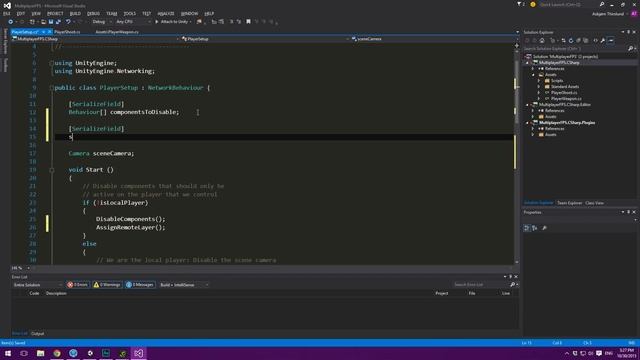The width and height of the screenshot is (640, 360).
Task: Open Chrome from the taskbar
Action: click(x=57, y=353)
